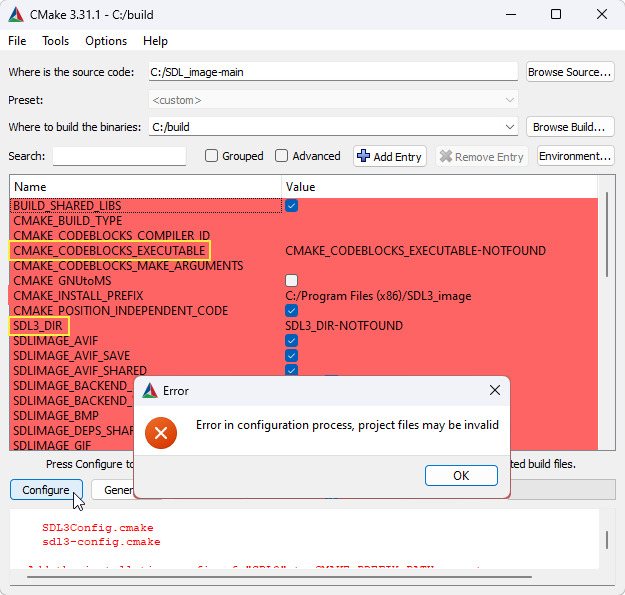Check the CMAKE_GNUtoMS checkbox
The image size is (625, 595).
(x=291, y=281)
